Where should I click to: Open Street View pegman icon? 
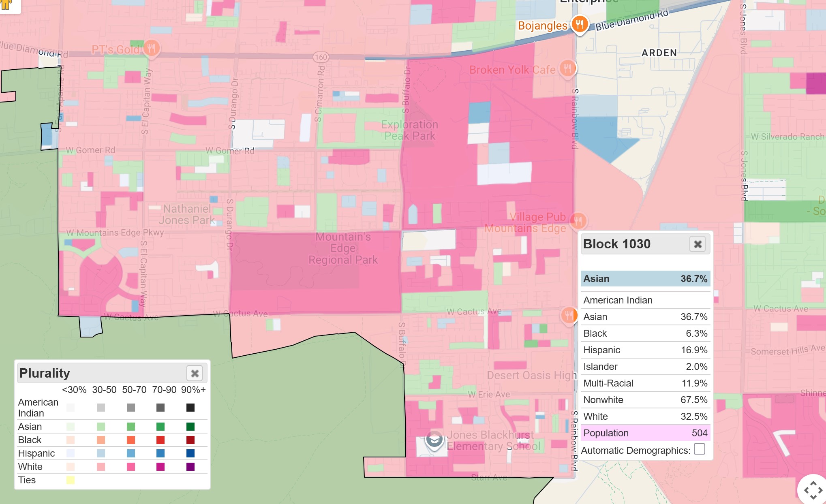tap(6, 4)
